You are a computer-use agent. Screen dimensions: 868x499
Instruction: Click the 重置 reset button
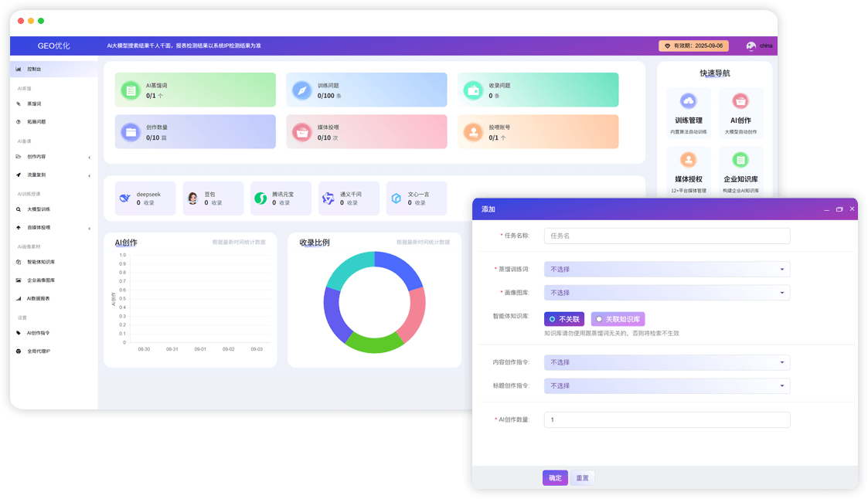pyautogui.click(x=582, y=478)
